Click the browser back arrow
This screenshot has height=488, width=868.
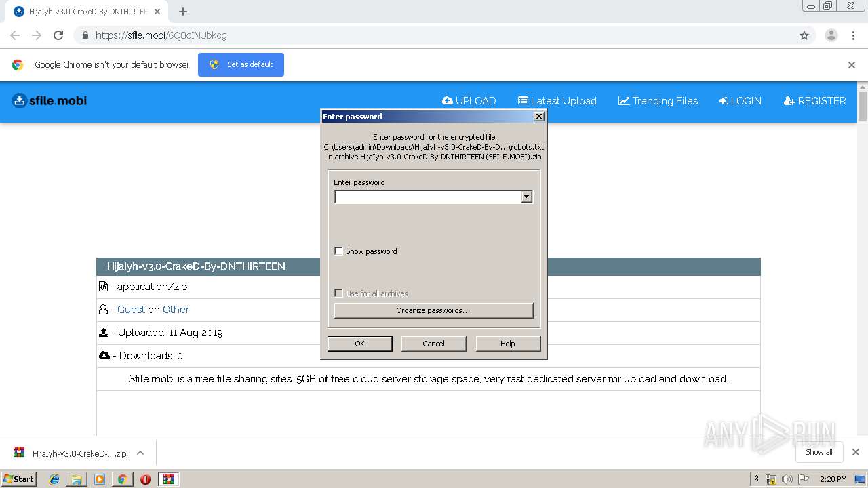pos(15,35)
